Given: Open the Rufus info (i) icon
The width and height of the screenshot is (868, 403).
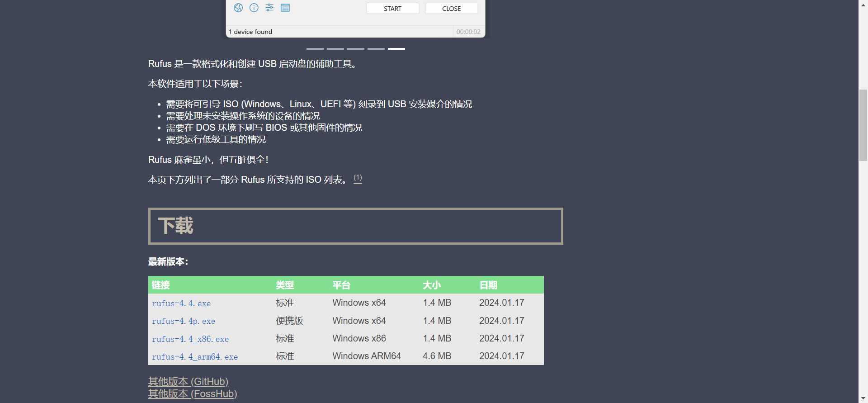Looking at the screenshot, I should (254, 8).
